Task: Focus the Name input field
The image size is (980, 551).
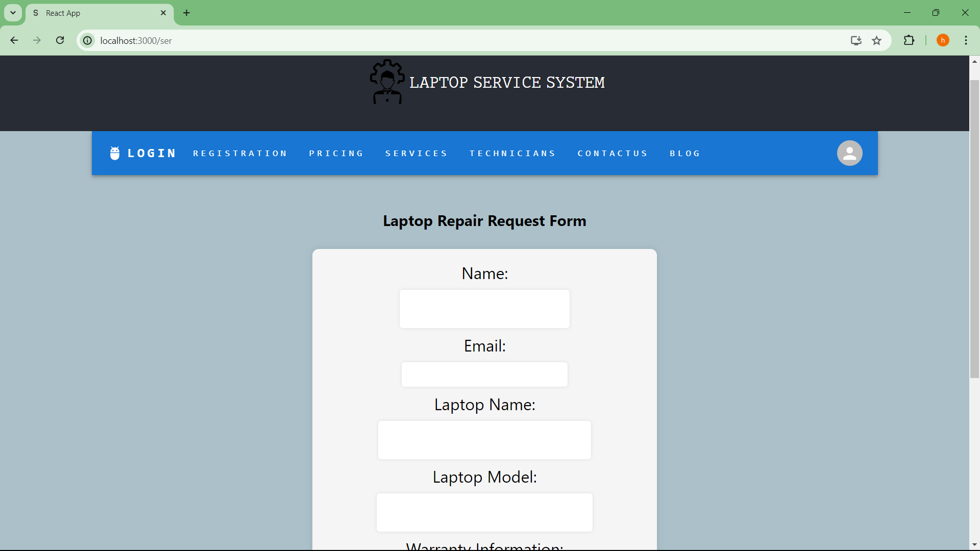Action: point(484,309)
